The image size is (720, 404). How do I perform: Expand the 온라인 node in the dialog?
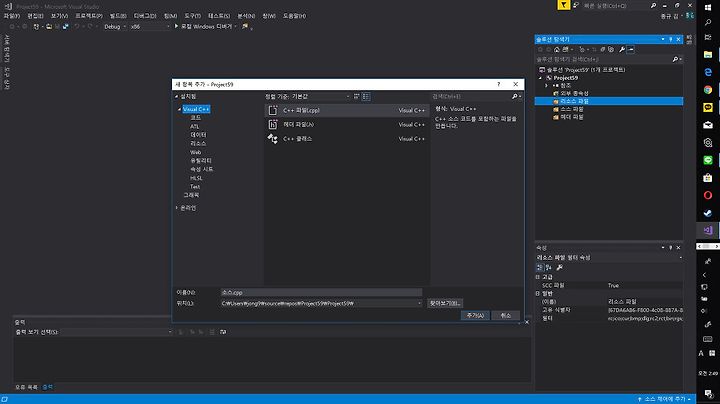(177, 208)
